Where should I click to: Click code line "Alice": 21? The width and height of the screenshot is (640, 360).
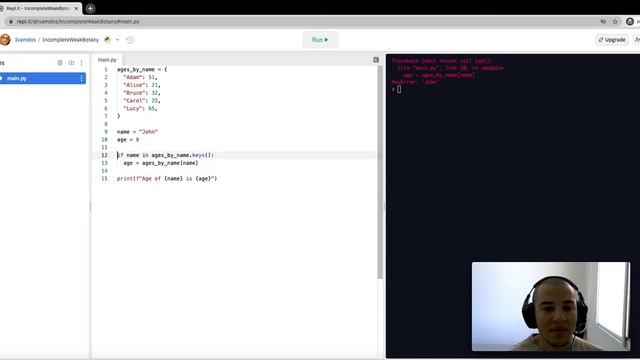coord(142,85)
